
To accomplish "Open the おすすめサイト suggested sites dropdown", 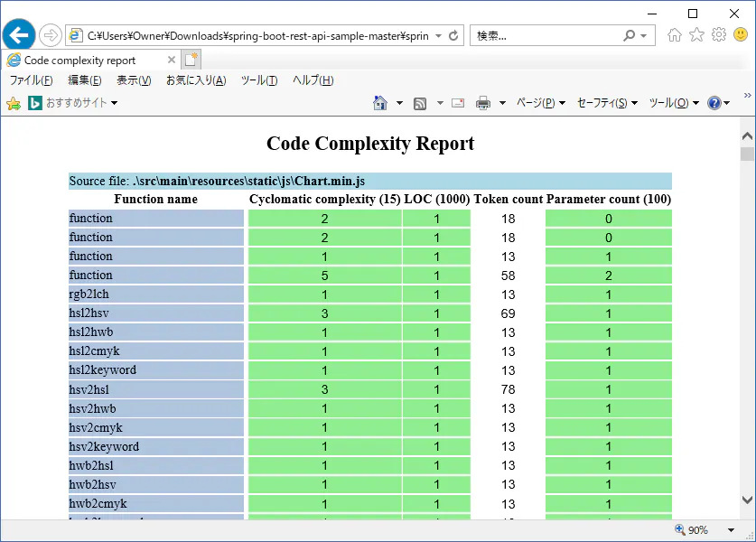I will point(81,103).
